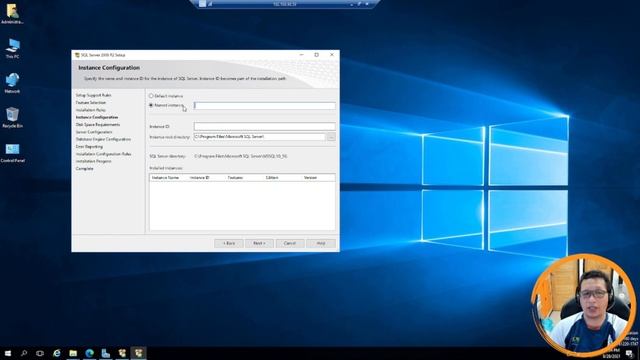Click the Features column header
This screenshot has height=360, width=640.
[x=244, y=178]
